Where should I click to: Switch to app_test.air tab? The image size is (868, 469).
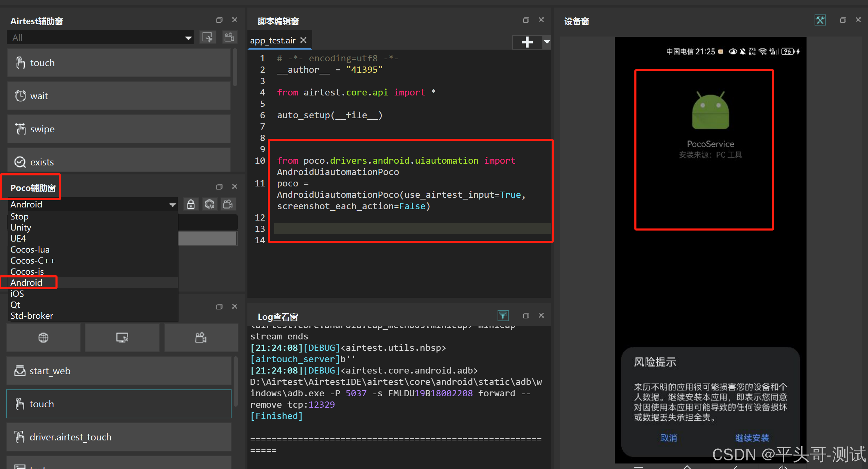[x=273, y=41]
